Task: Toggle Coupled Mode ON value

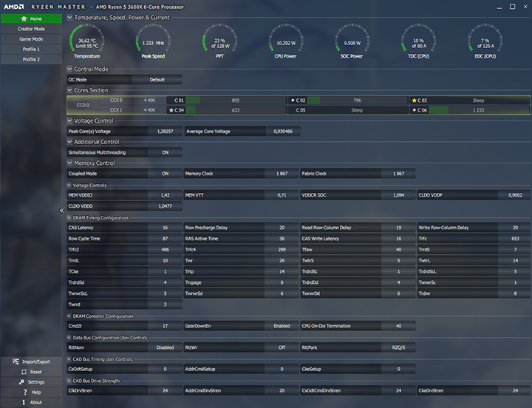Action: coord(166,174)
